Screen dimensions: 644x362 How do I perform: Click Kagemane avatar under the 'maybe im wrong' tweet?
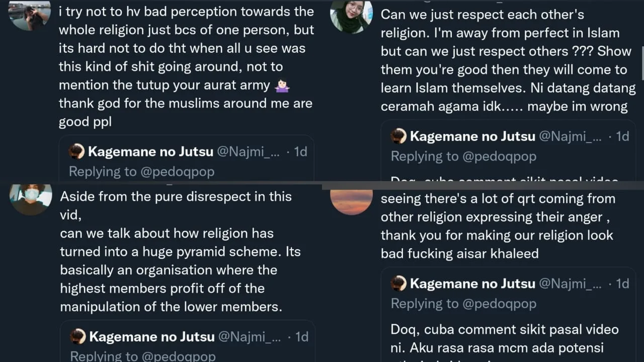tap(399, 136)
